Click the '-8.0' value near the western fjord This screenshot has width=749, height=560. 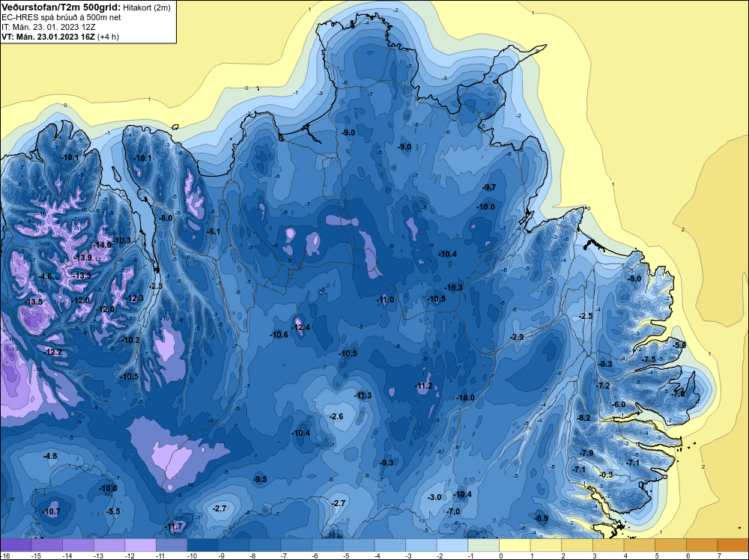(x=166, y=218)
